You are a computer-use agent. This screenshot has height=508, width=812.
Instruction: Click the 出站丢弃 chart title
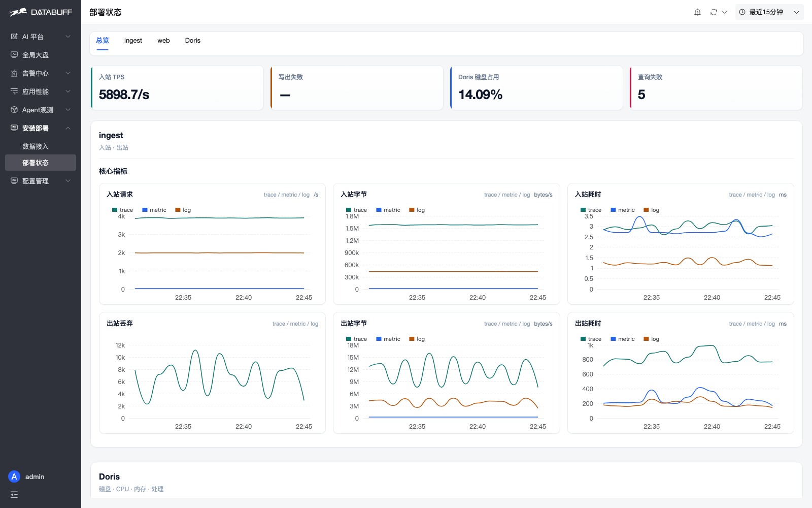[x=120, y=324]
